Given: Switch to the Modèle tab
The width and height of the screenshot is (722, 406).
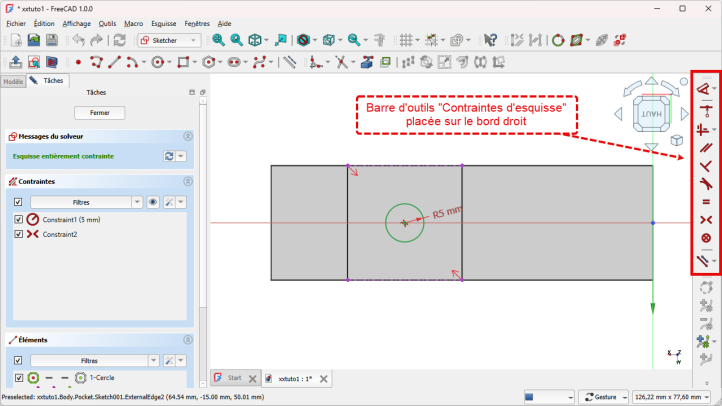Looking at the screenshot, I should point(13,81).
